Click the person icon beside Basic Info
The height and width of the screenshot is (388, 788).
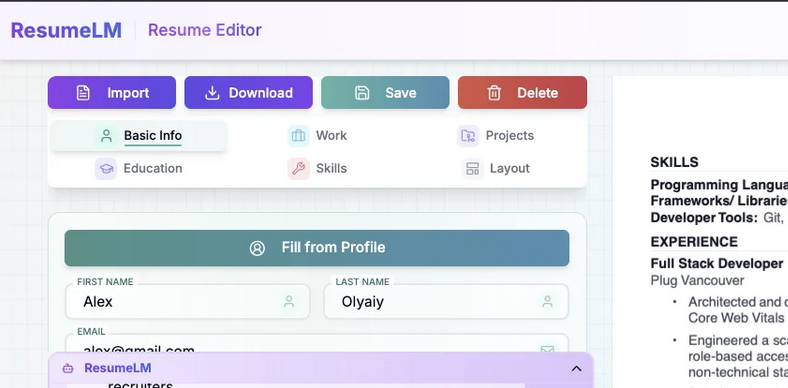(106, 136)
